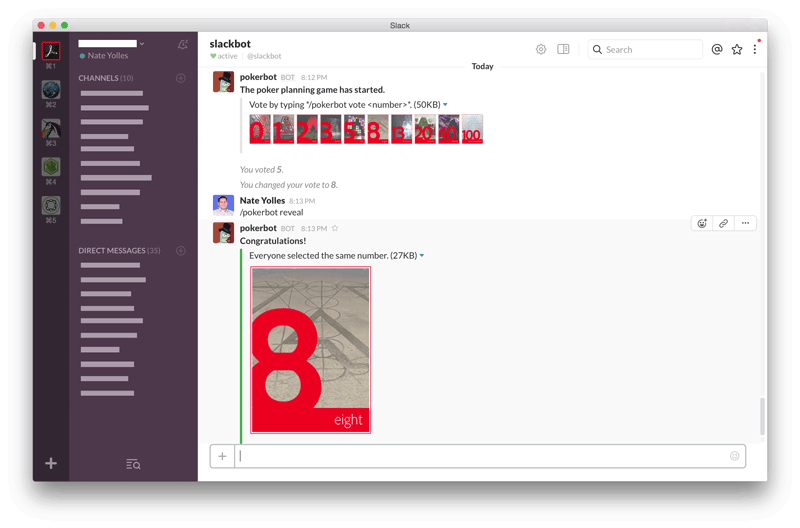Add a new workspace with plus icon

[x=51, y=463]
